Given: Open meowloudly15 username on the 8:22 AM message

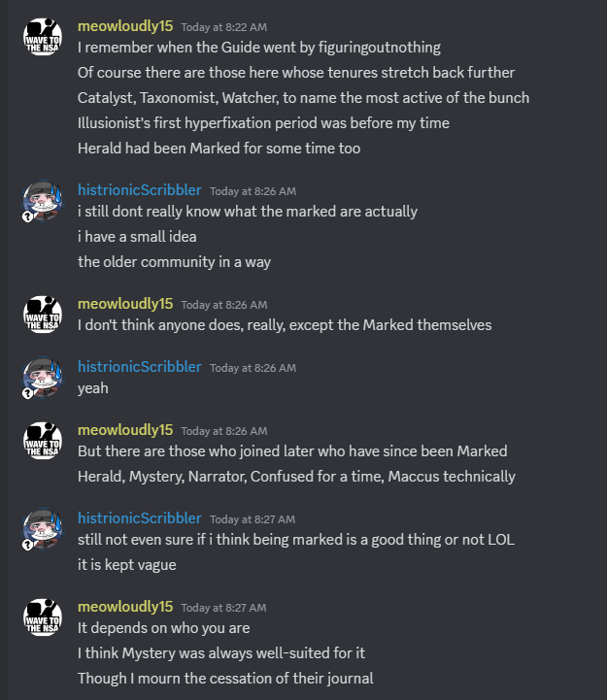Looking at the screenshot, I should [125, 26].
